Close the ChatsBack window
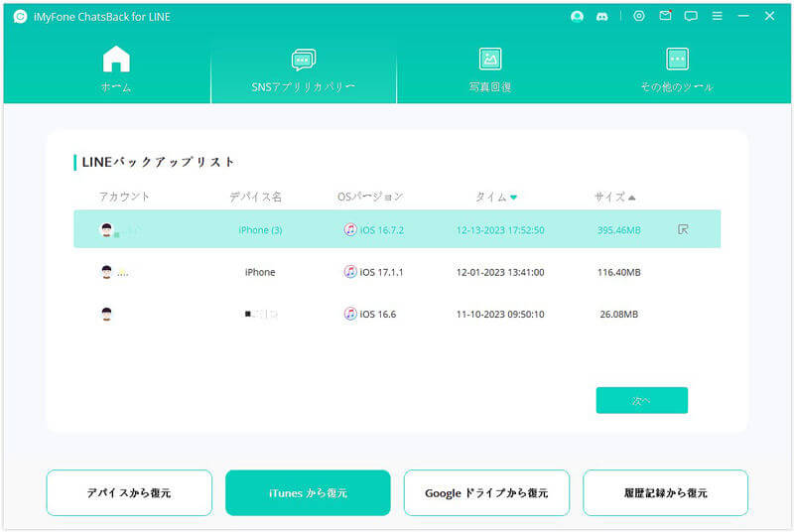Screen dimensions: 794x532 point(770,16)
